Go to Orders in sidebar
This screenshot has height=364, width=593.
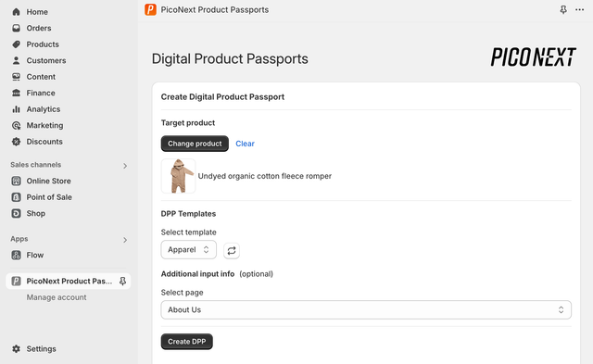coord(39,28)
